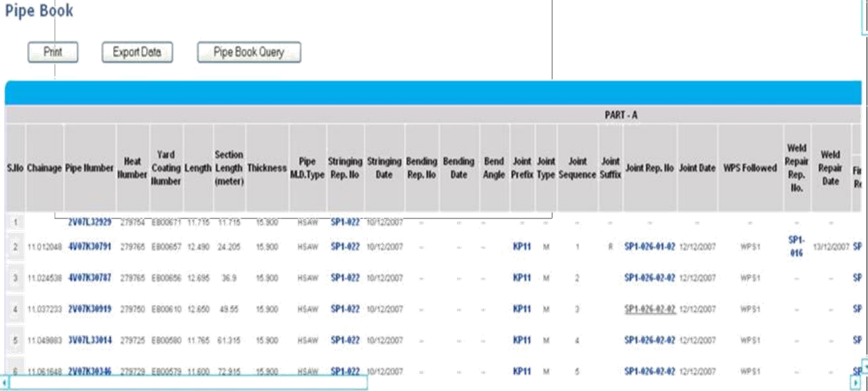Open pipe number 4V07K30787 link
The height and width of the screenshot is (391, 868).
tap(90, 278)
